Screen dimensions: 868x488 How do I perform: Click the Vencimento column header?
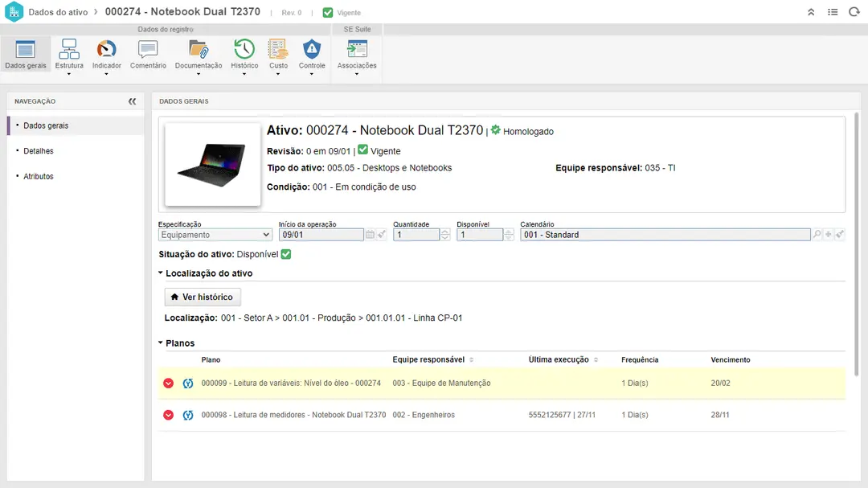tap(731, 360)
